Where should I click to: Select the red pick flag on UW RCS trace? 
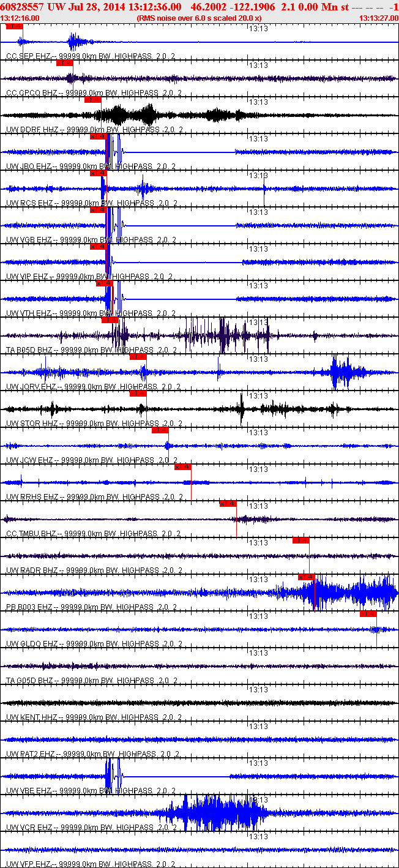(x=98, y=173)
